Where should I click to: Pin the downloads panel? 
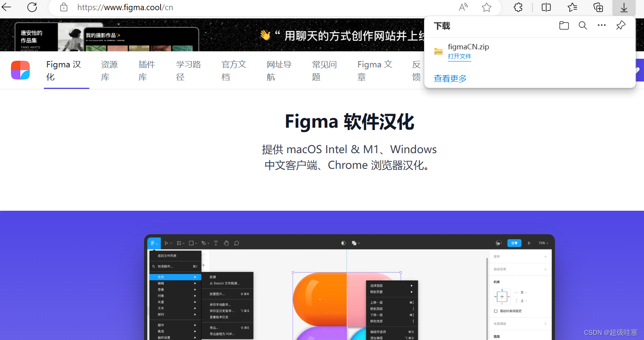(621, 26)
